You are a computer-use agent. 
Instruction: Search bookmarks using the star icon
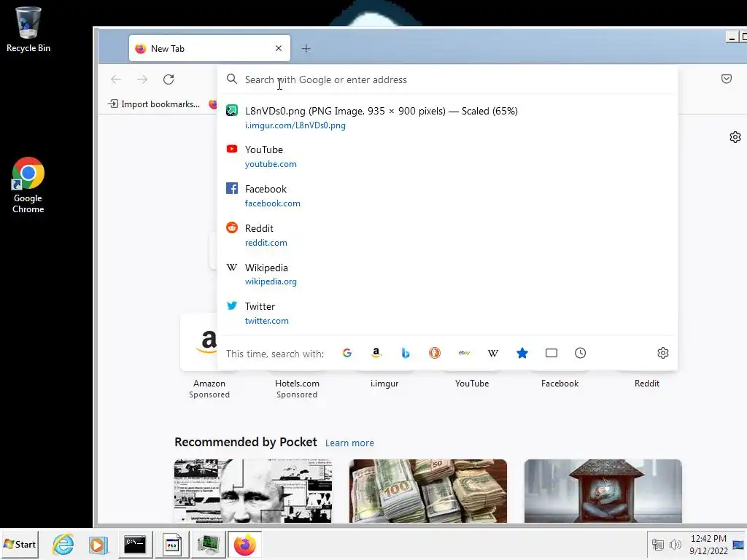(x=522, y=353)
